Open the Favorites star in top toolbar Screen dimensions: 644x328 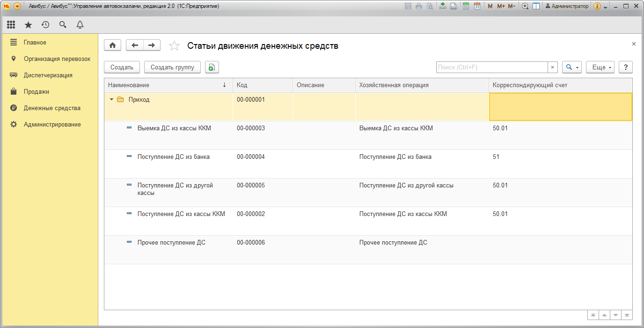click(28, 25)
